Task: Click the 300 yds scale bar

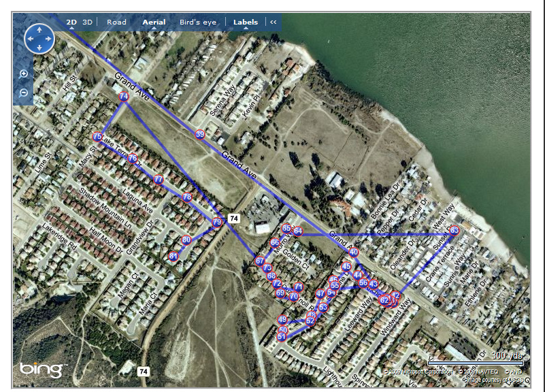Action: (x=476, y=363)
